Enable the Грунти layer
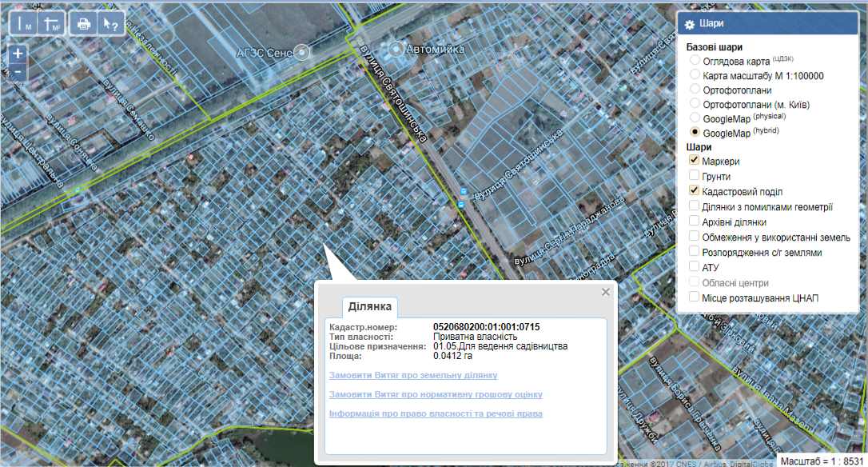This screenshot has height=467, width=868. [695, 175]
